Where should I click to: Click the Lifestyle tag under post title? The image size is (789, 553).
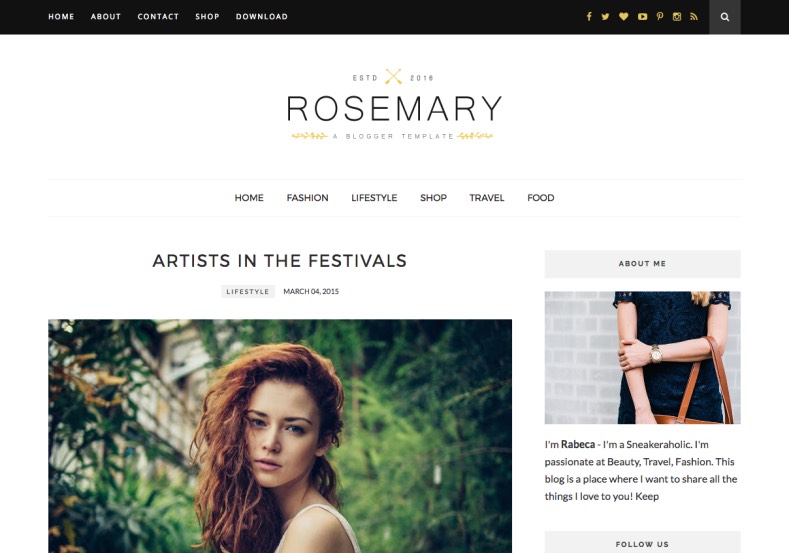coord(248,291)
